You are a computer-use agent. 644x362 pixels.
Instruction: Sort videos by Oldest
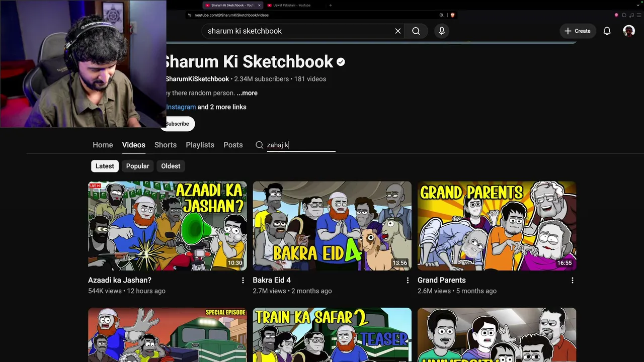tap(171, 166)
